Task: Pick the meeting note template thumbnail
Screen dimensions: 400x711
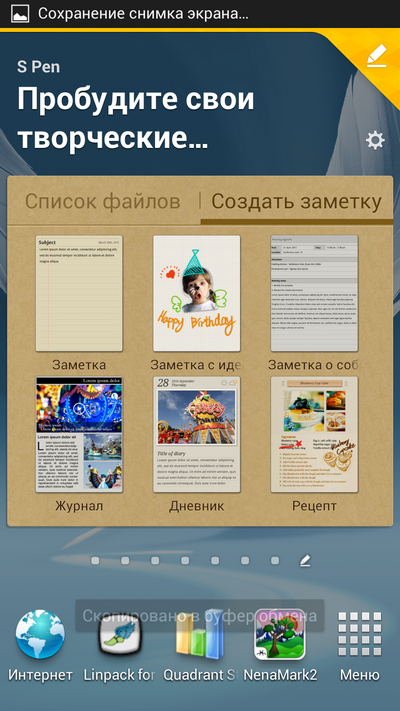Action: 314,293
